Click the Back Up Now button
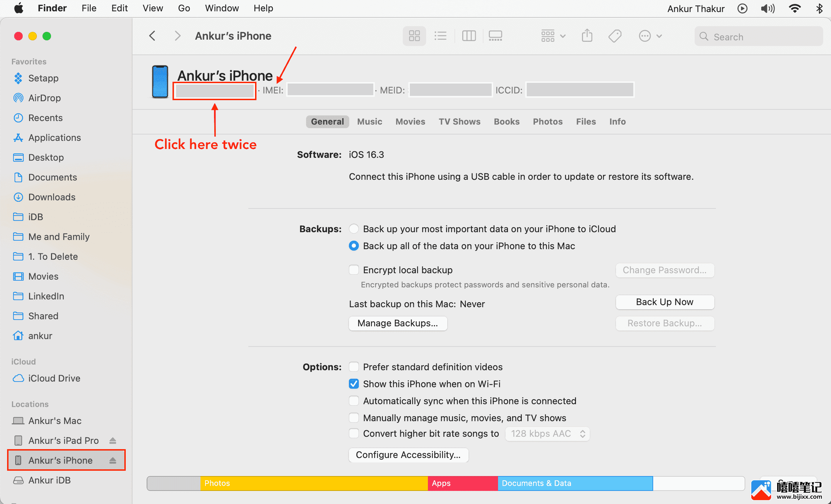This screenshot has height=504, width=831. point(664,302)
